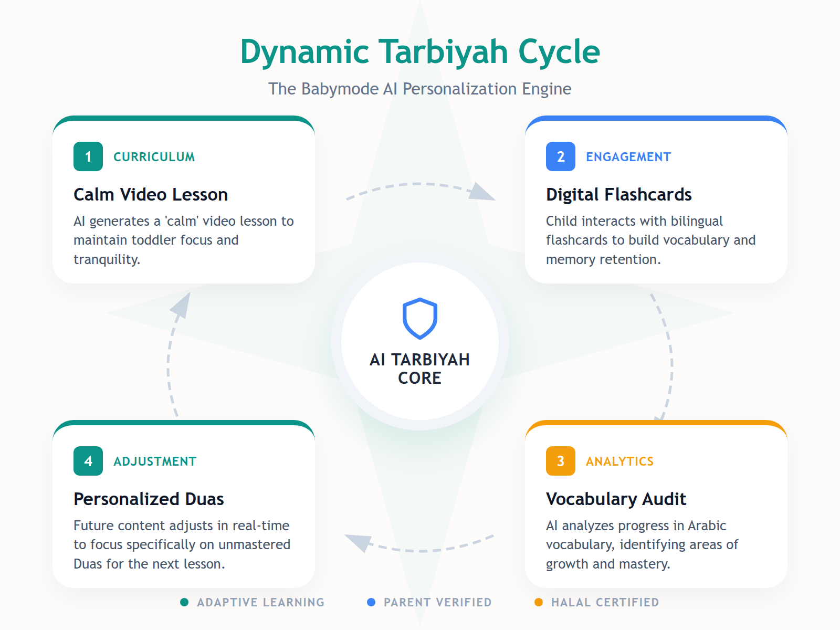Click the Babymode AI Personalization Engine subtitle
The image size is (840, 630).
[420, 89]
